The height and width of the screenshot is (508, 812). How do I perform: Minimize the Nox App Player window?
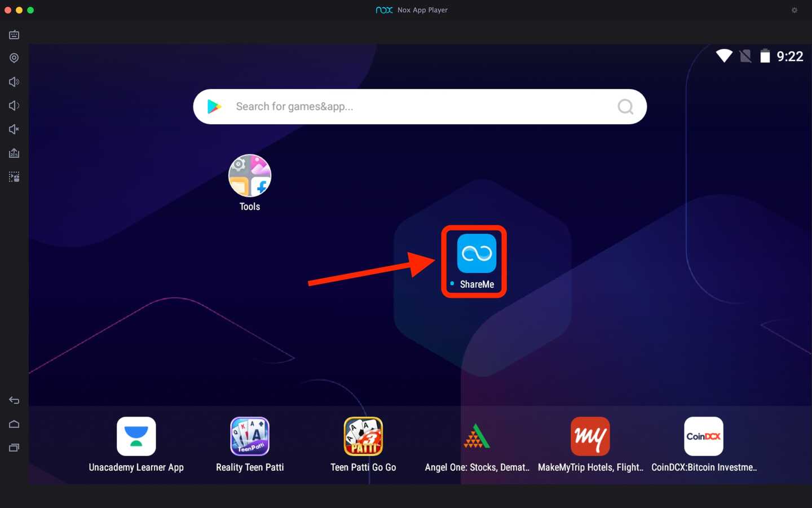pyautogui.click(x=19, y=10)
